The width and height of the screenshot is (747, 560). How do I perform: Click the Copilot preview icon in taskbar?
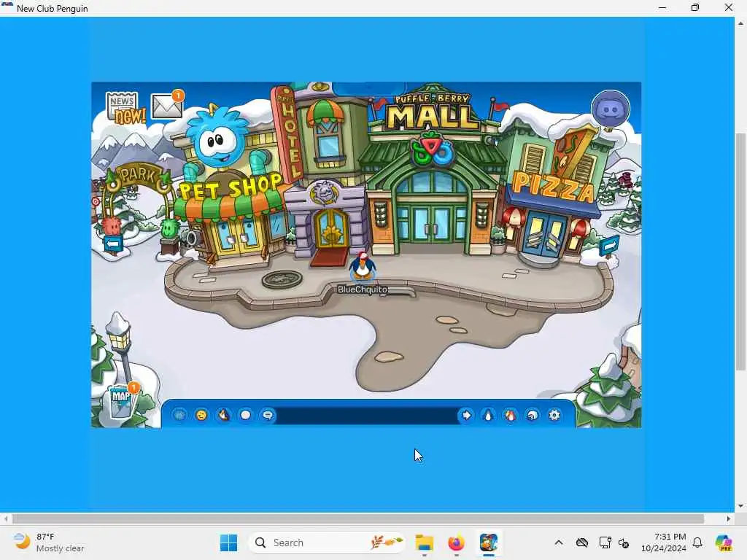[723, 542]
